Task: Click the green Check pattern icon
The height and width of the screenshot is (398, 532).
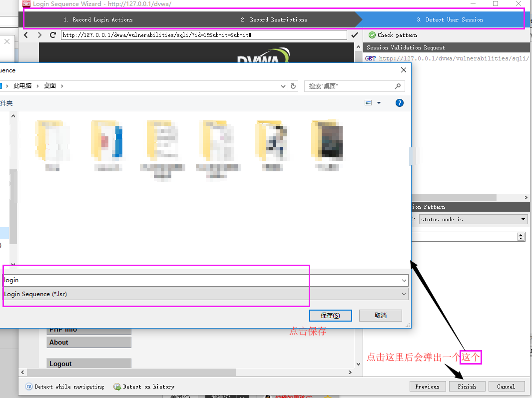Action: tap(372, 35)
